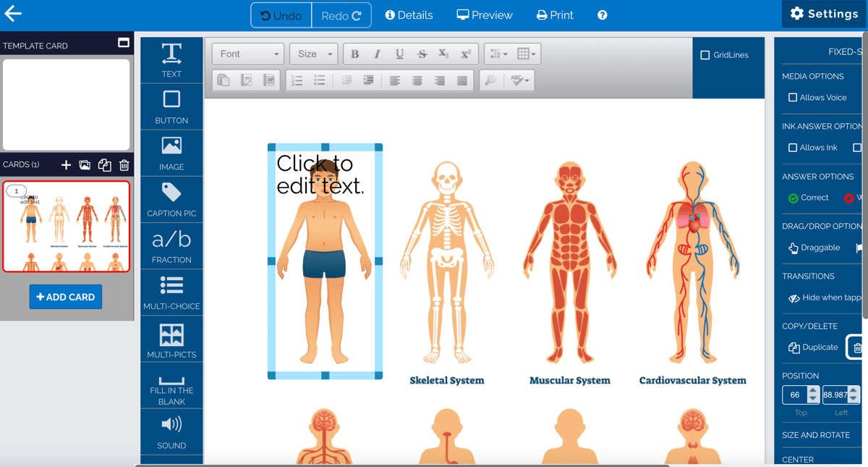Choose the IMAGE tool

click(x=171, y=153)
